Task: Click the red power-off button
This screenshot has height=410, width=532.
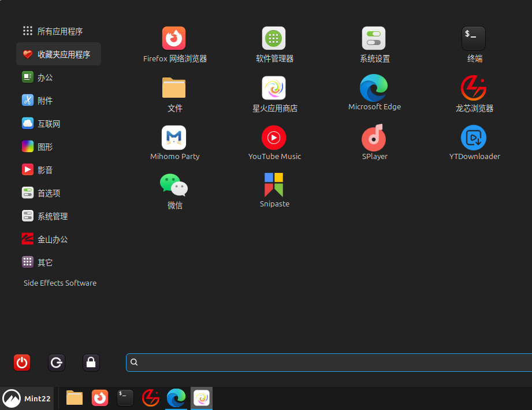Action: 22,363
